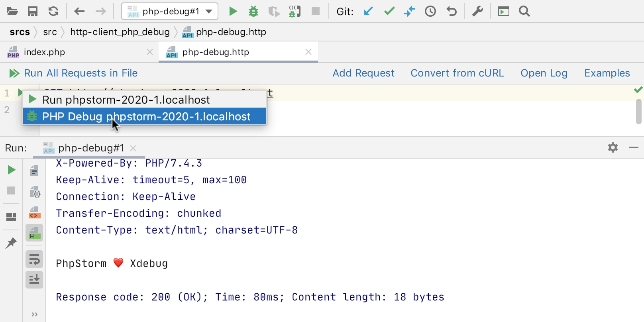Choose Run phpstorm-2020-1.localhost from popup
This screenshot has height=322, width=644.
pyautogui.click(x=145, y=100)
